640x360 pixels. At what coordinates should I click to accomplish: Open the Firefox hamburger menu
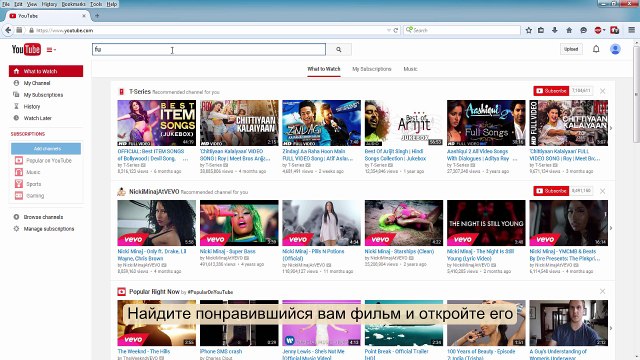pos(631,30)
